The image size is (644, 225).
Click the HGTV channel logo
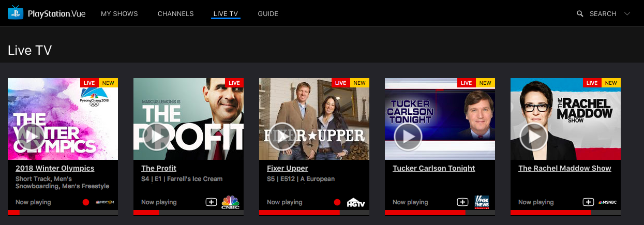[x=356, y=202]
